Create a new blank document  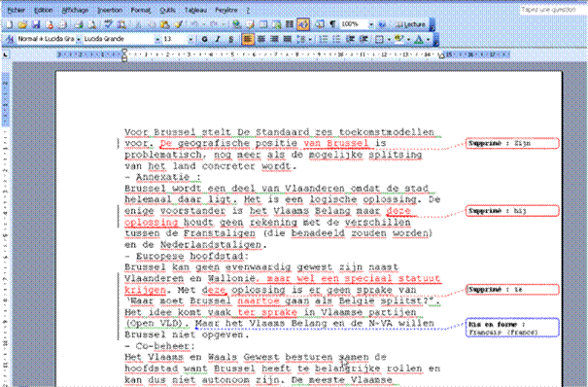click(x=10, y=24)
